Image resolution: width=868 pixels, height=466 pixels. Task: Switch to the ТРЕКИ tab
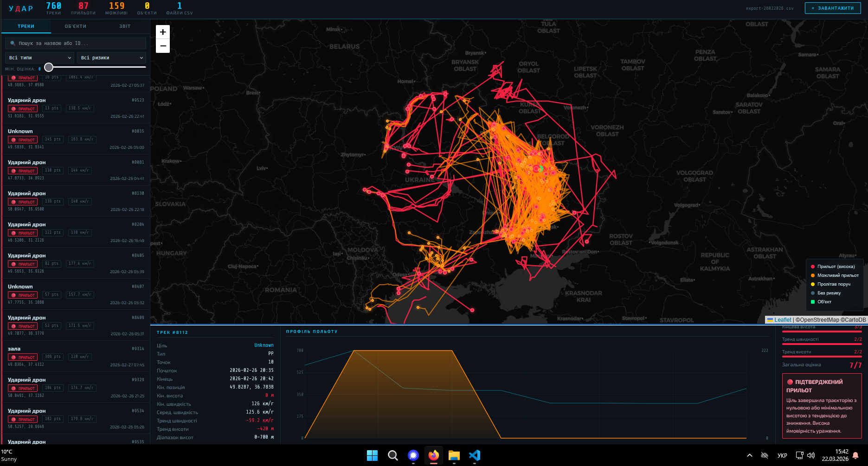click(x=26, y=26)
